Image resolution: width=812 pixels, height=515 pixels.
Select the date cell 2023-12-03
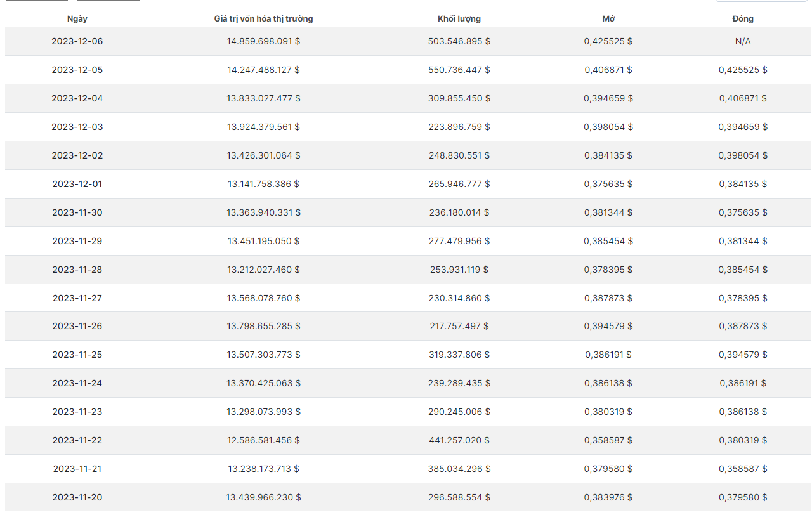tap(77, 127)
